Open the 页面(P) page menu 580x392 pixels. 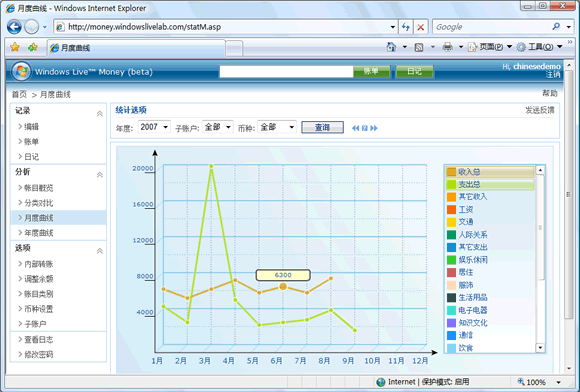click(x=490, y=47)
